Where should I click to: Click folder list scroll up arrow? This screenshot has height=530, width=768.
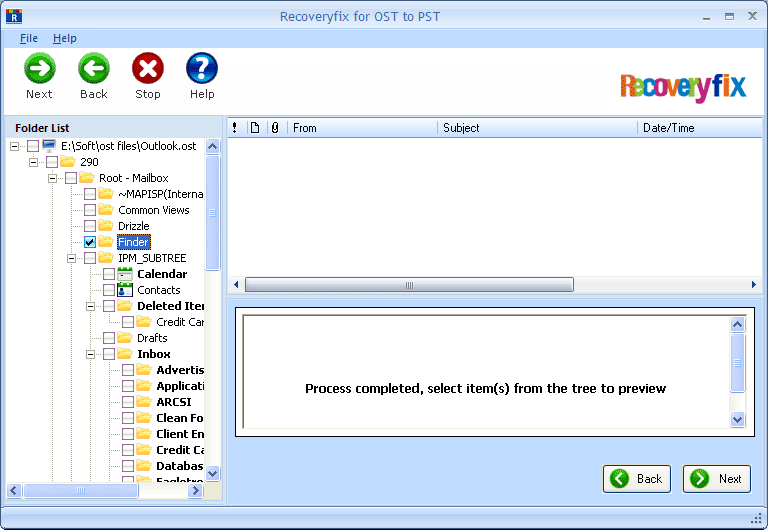pyautogui.click(x=213, y=146)
